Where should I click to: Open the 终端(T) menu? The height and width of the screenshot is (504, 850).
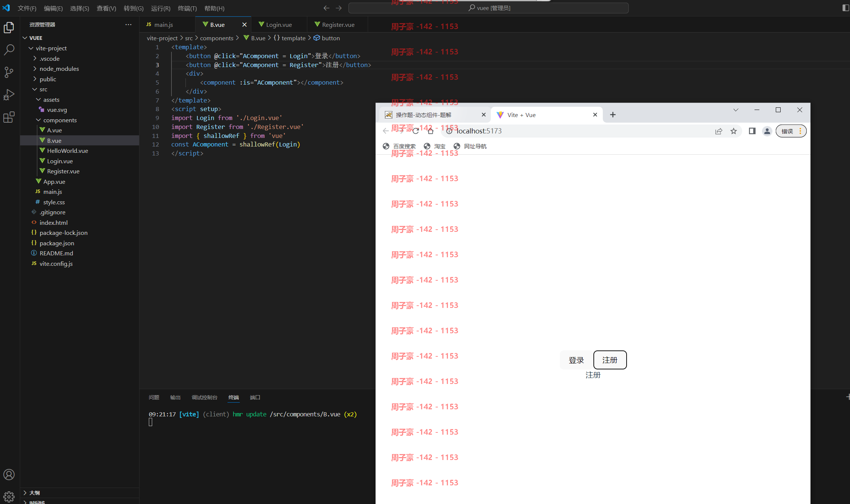point(187,8)
